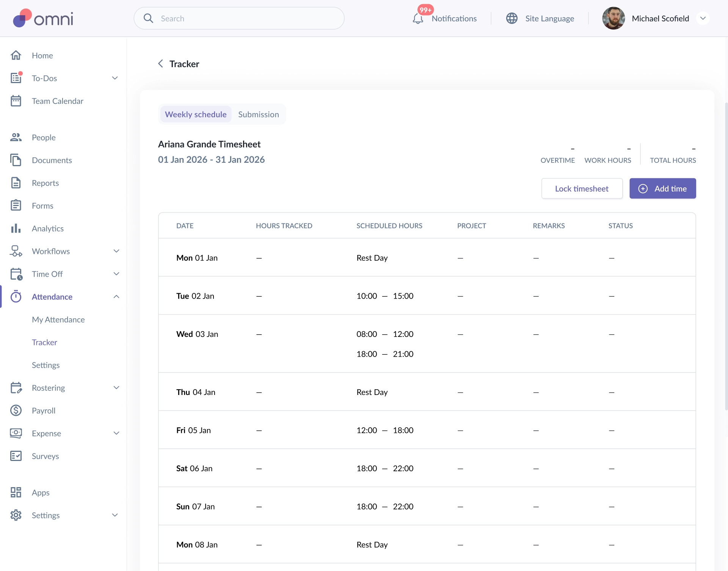Go back using Tracker back arrow
Image resolution: width=728 pixels, height=571 pixels.
(x=160, y=64)
